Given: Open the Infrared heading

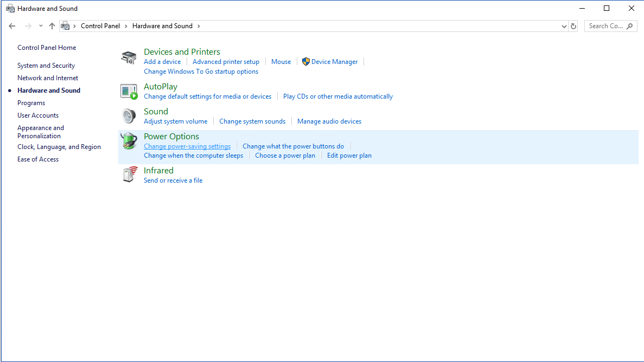Looking at the screenshot, I should pyautogui.click(x=158, y=170).
